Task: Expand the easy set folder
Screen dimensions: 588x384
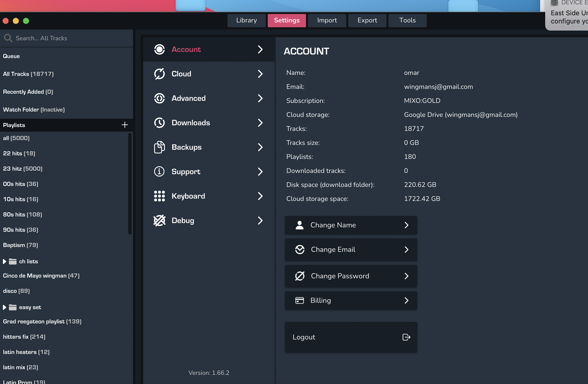Action: (x=4, y=307)
